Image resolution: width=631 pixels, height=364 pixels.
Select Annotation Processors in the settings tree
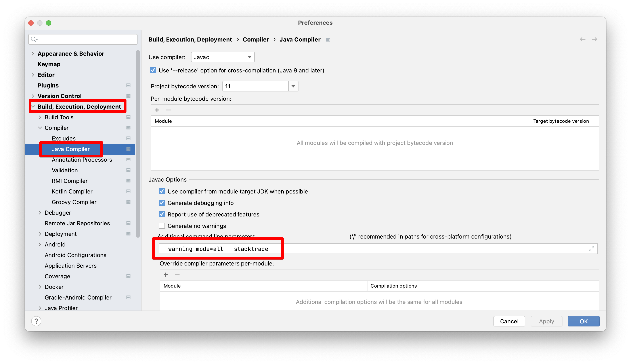[x=82, y=159]
